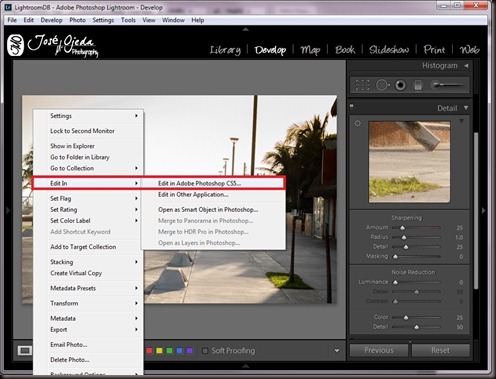Viewport: 496px width, 379px height.
Task: Click the right panel vertical scrollbar
Action: [x=476, y=210]
